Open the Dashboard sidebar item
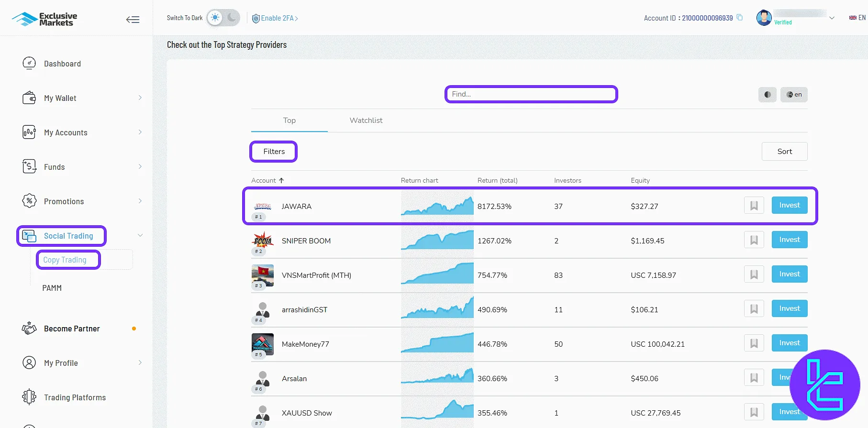This screenshot has width=868, height=428. coord(62,64)
